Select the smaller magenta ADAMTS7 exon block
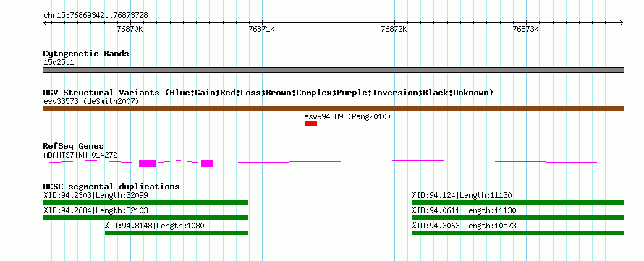The image size is (644, 261). 207,163
